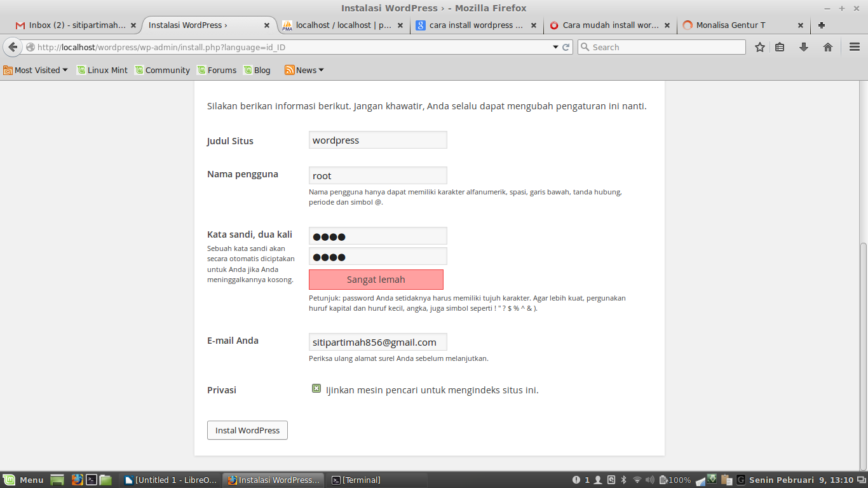The height and width of the screenshot is (488, 868).
Task: Switch to Untitled 1 LibreOffice taskbar window
Action: click(x=171, y=480)
